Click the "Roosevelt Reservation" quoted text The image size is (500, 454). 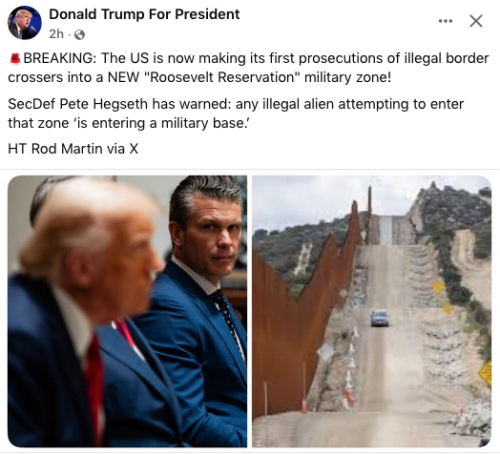(221, 77)
